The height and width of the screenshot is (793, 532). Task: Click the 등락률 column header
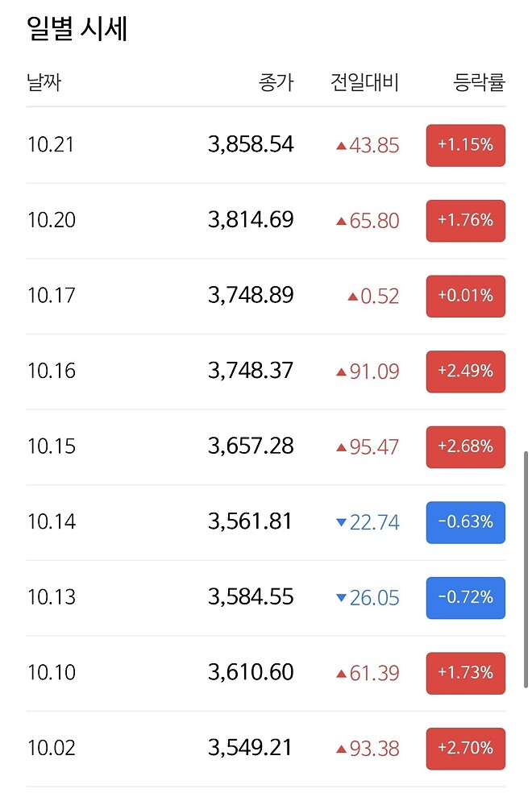pyautogui.click(x=479, y=81)
